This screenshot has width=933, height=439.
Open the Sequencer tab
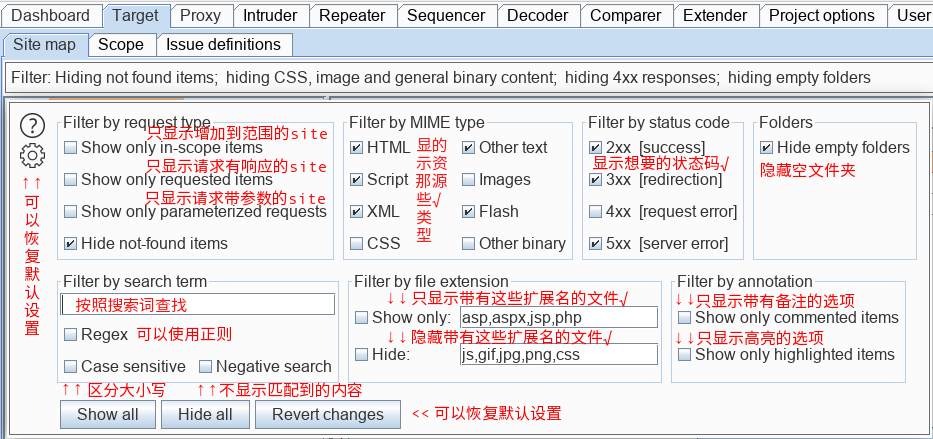[446, 15]
